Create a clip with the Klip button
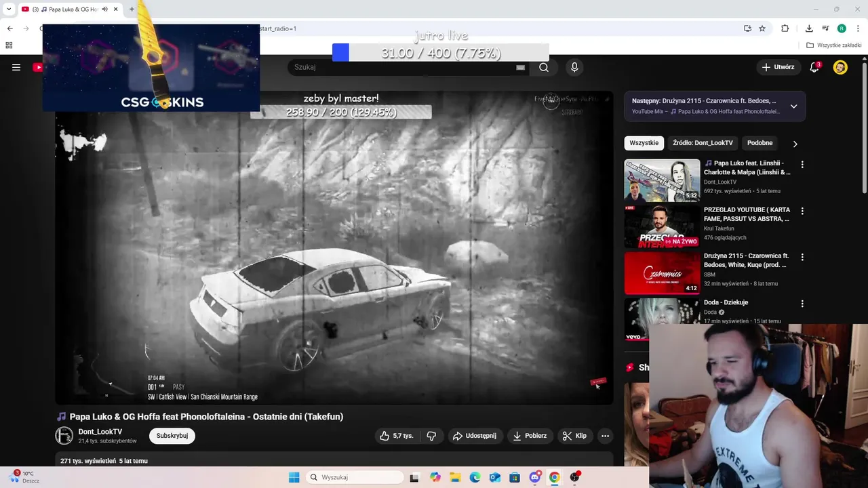 [x=574, y=436]
